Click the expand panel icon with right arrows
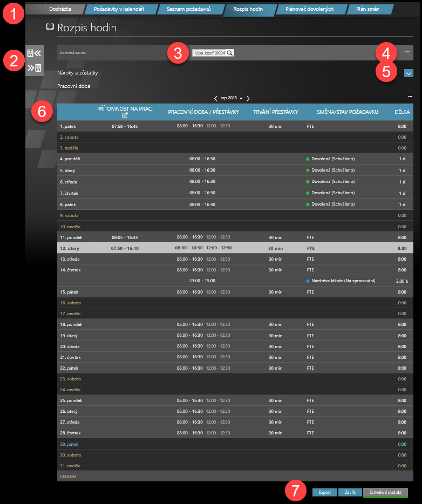This screenshot has width=422, height=504. (x=34, y=67)
